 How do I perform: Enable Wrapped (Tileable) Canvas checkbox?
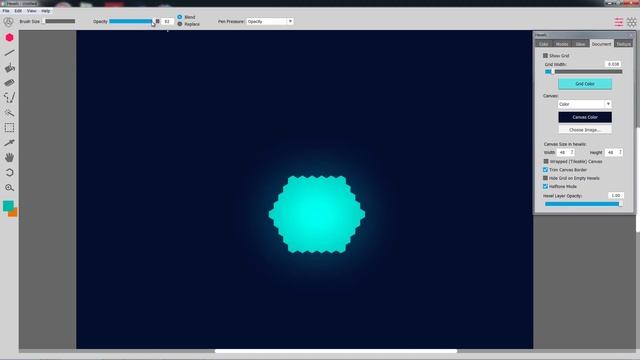(546, 161)
